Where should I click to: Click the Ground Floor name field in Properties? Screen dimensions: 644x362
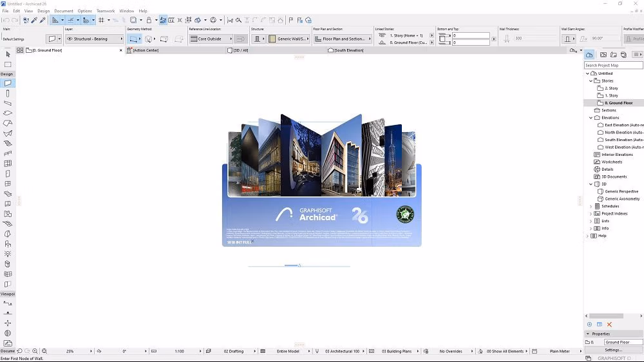(x=623, y=342)
